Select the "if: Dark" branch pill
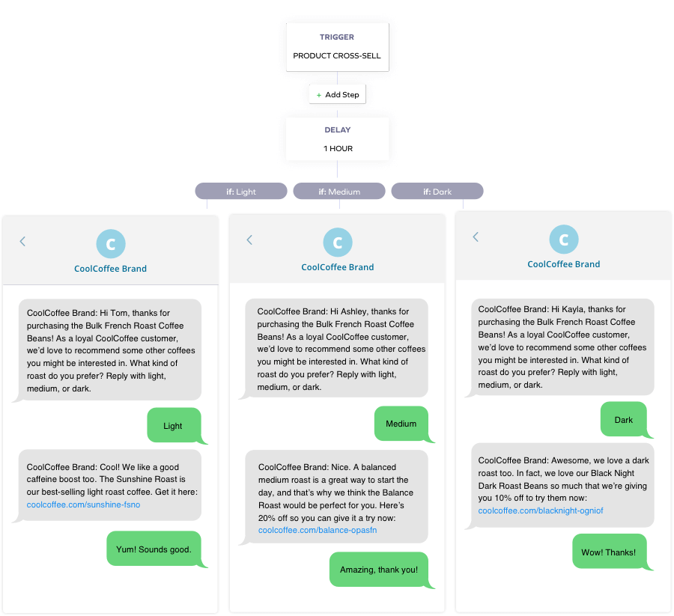The image size is (674, 616). point(437,191)
